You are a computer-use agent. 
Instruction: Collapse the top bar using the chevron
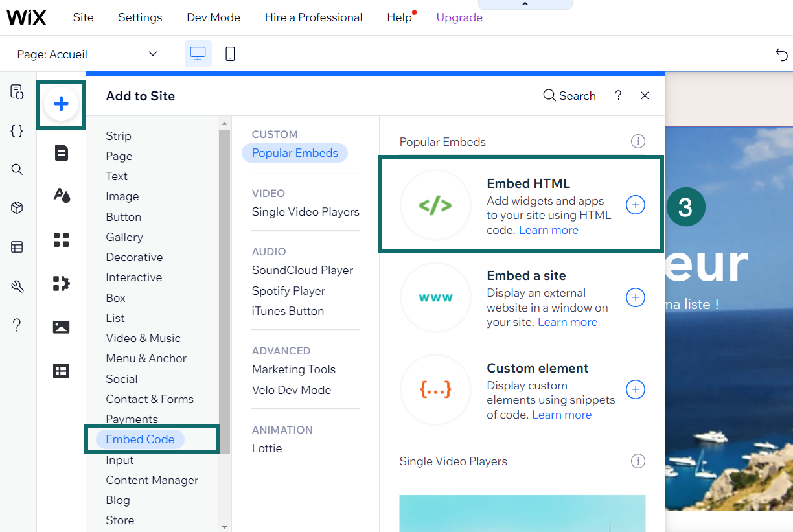tap(525, 5)
